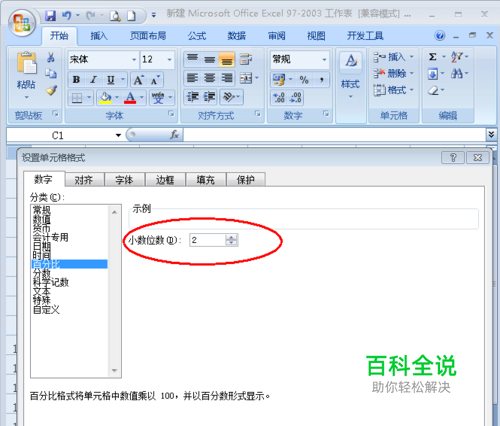The image size is (500, 426).
Task: Save the workbook with the floppy disk icon
Action: tap(50, 16)
